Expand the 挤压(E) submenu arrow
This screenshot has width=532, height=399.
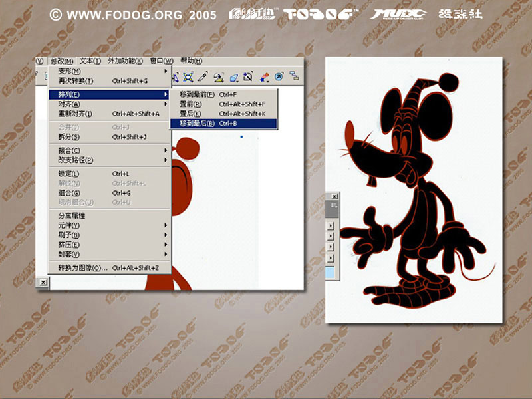(x=166, y=244)
